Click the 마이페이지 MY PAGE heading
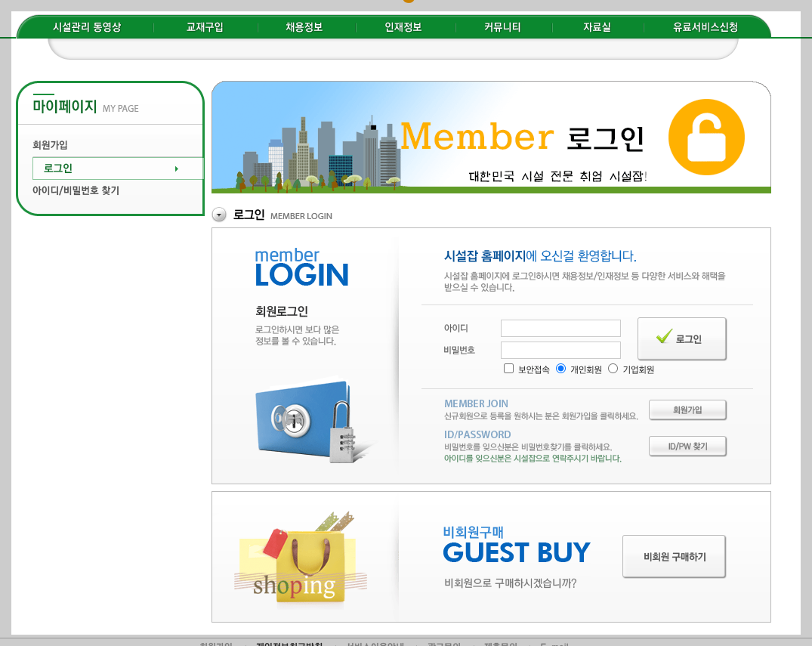Screen dimensions: 812x646 tap(85, 107)
